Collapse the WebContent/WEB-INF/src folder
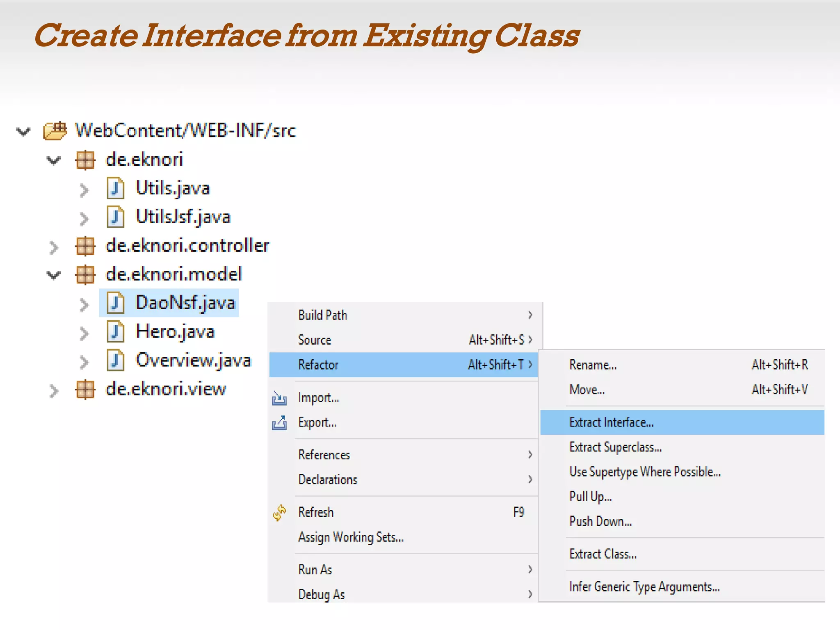Screen dimensions: 840x630 tap(23, 132)
